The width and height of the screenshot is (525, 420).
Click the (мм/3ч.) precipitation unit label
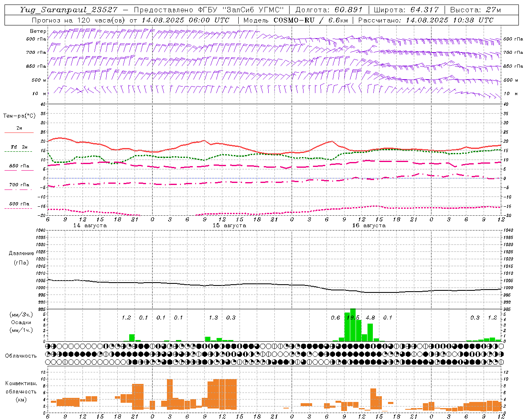[21, 315]
